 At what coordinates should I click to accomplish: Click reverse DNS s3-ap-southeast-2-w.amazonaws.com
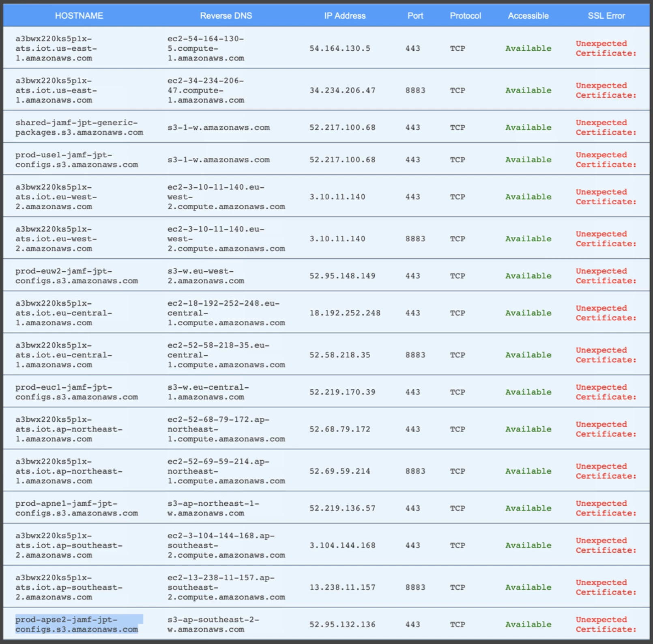tap(213, 625)
